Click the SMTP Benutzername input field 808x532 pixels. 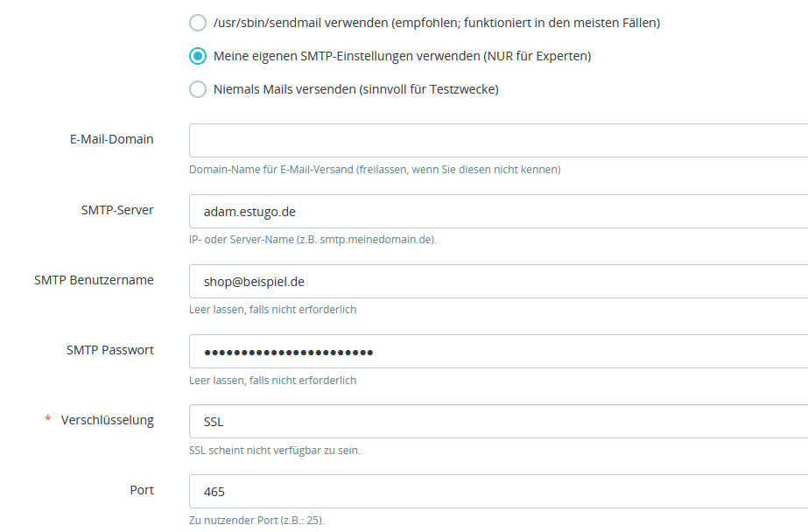[x=497, y=281]
